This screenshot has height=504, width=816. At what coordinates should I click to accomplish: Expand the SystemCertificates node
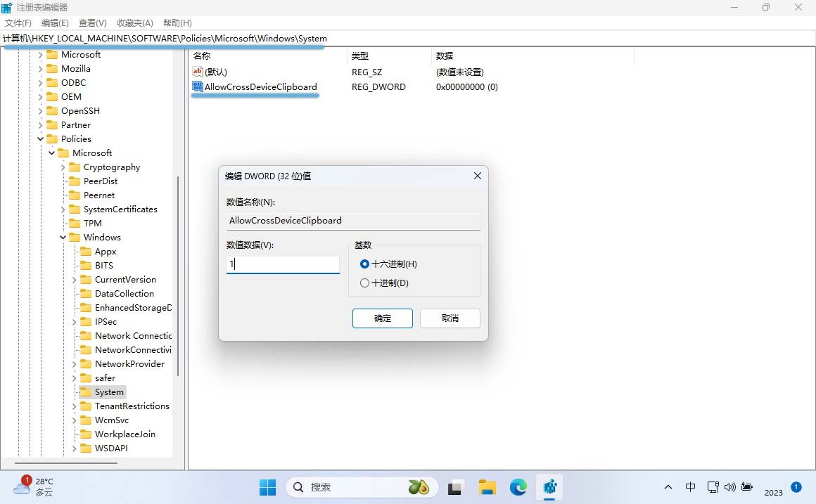[63, 209]
